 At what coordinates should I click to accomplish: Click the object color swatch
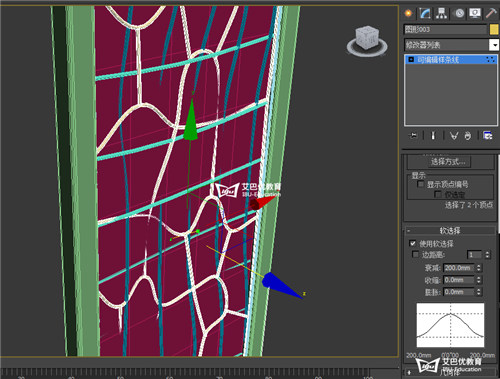coord(494,30)
